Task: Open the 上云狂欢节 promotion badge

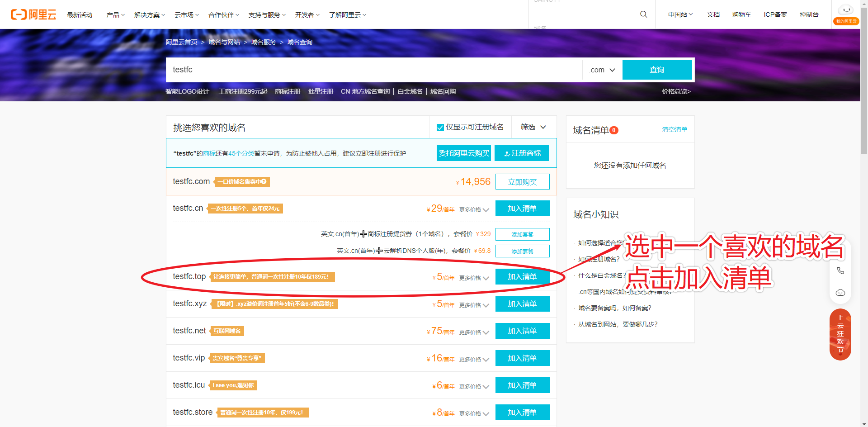Action: pos(840,334)
